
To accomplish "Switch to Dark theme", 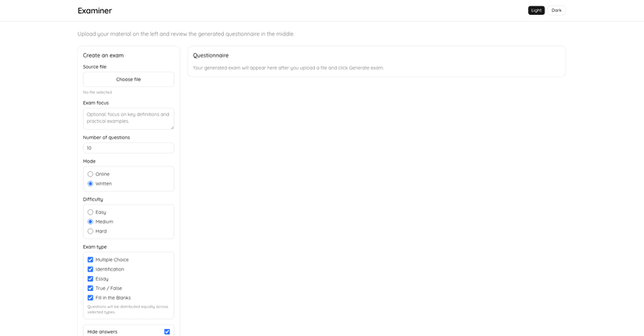I will [x=556, y=11].
